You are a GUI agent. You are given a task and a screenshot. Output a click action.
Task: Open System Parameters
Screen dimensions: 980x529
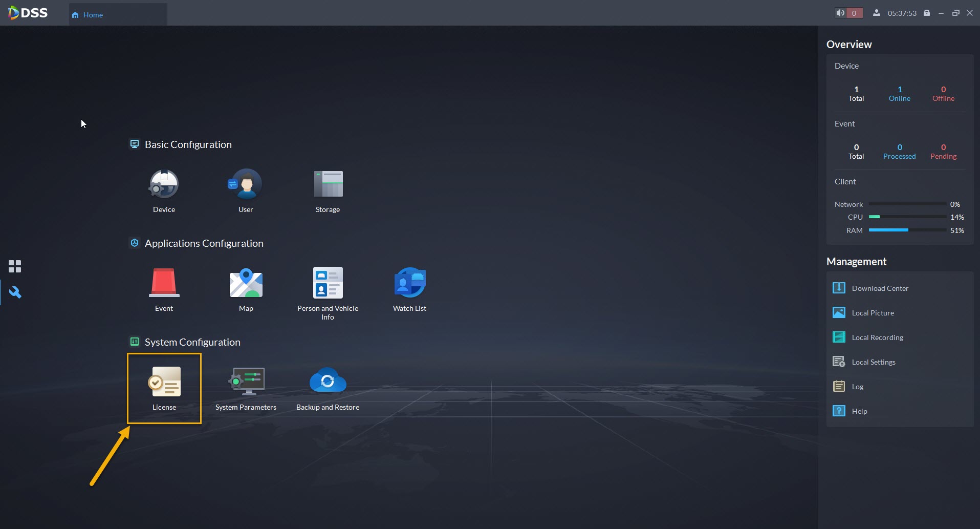tap(246, 382)
